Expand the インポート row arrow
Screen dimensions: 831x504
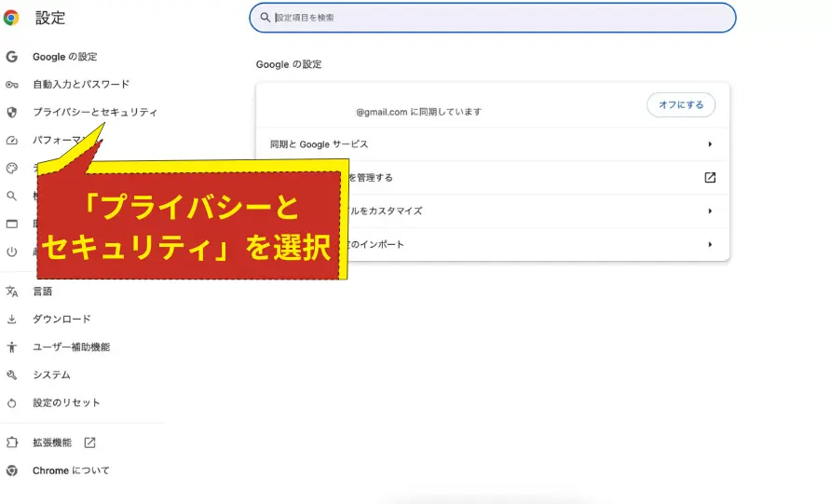710,244
